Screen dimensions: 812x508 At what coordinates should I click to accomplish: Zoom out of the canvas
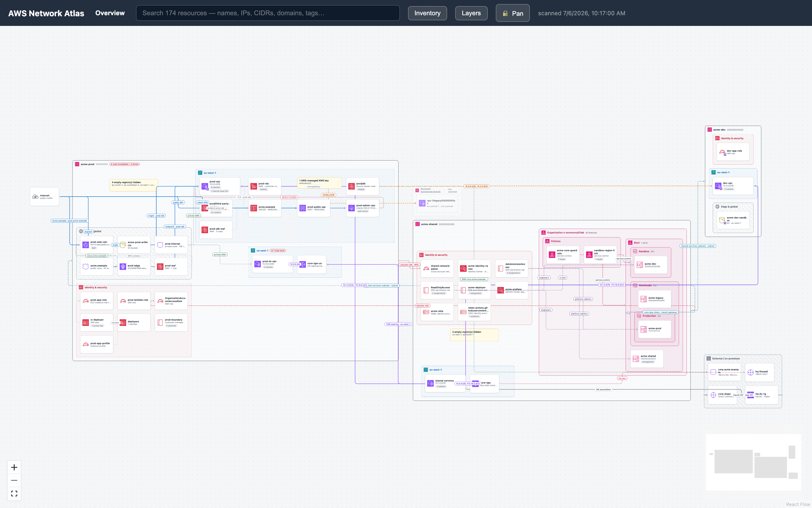pyautogui.click(x=14, y=481)
